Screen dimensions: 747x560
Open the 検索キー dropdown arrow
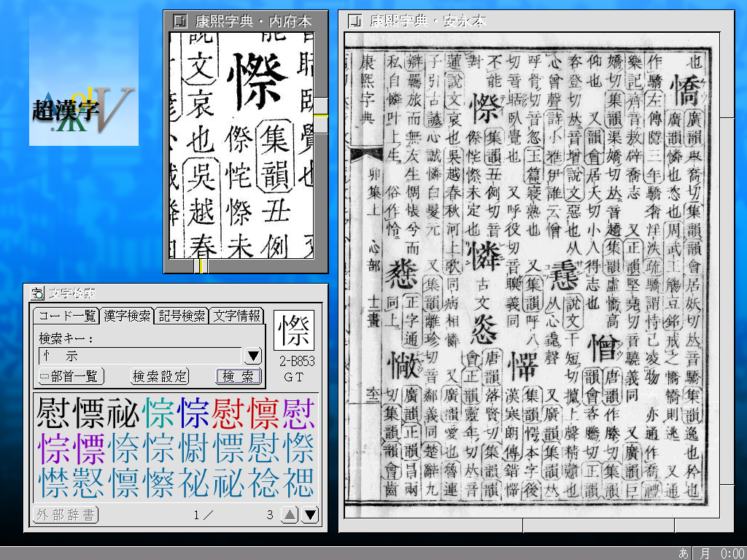(252, 356)
